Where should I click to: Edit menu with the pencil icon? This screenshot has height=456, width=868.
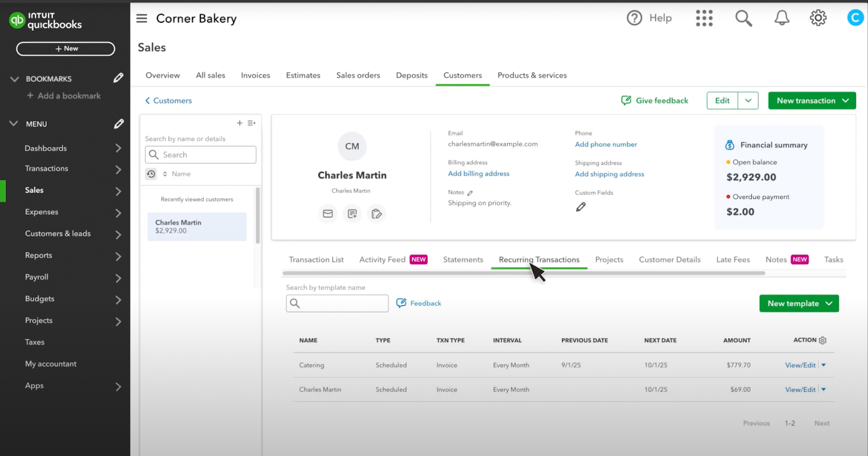[118, 124]
